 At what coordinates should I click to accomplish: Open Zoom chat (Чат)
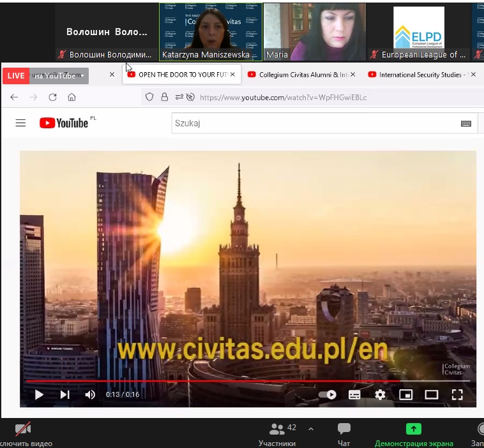(344, 434)
